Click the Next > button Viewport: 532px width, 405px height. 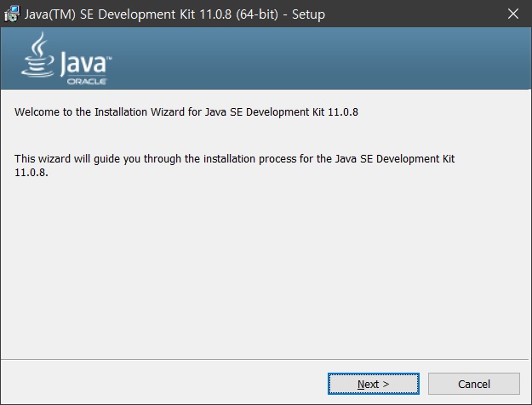pyautogui.click(x=373, y=384)
